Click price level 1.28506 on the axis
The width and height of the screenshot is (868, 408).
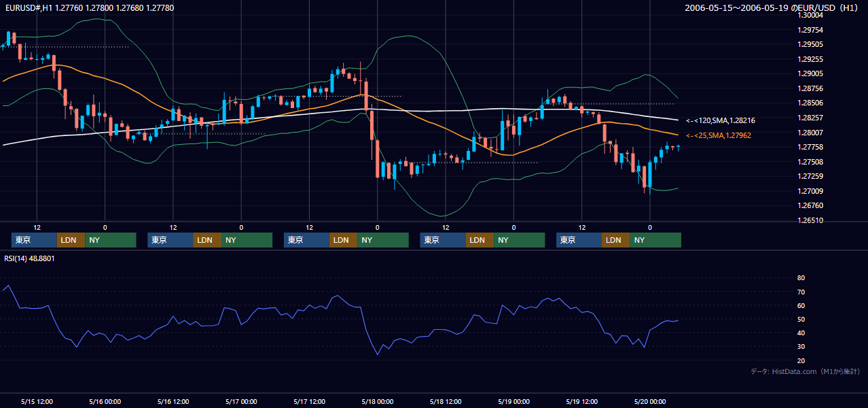(x=810, y=103)
